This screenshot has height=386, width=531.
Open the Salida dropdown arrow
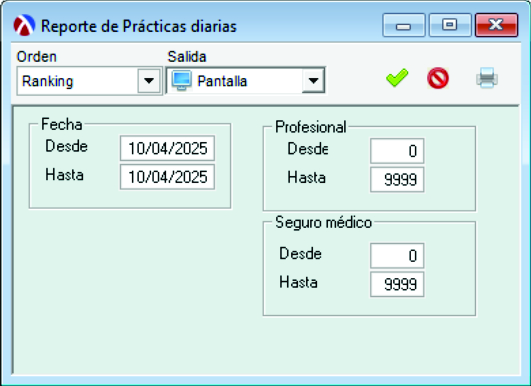[x=313, y=81]
